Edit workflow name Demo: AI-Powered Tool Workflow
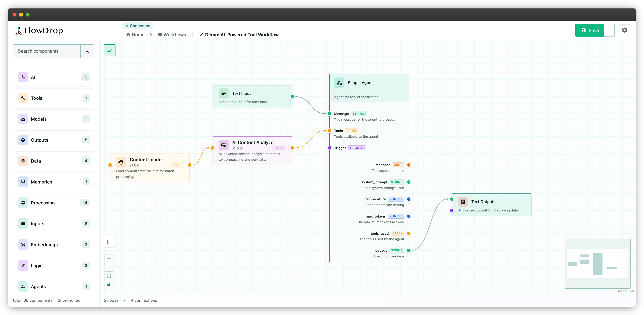 tap(239, 35)
